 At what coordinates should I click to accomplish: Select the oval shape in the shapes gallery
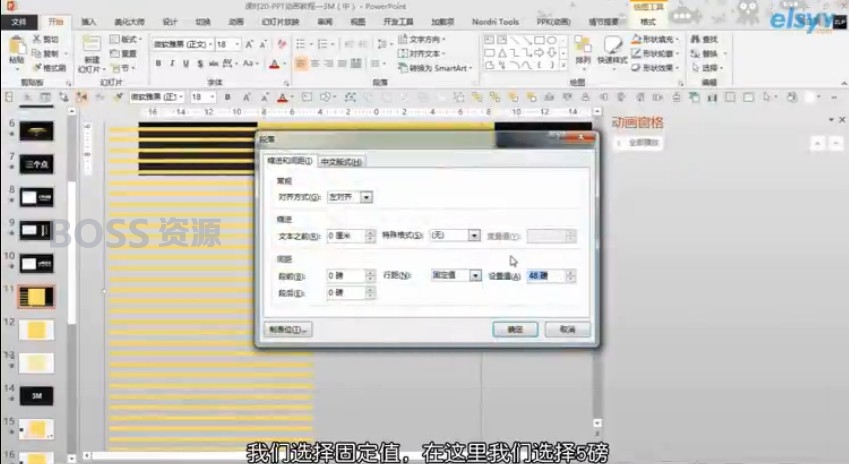(x=552, y=40)
